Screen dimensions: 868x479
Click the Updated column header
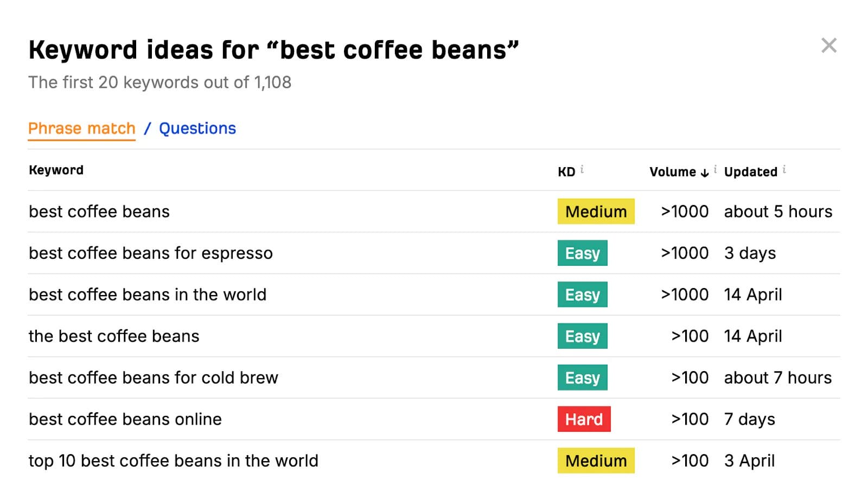750,172
